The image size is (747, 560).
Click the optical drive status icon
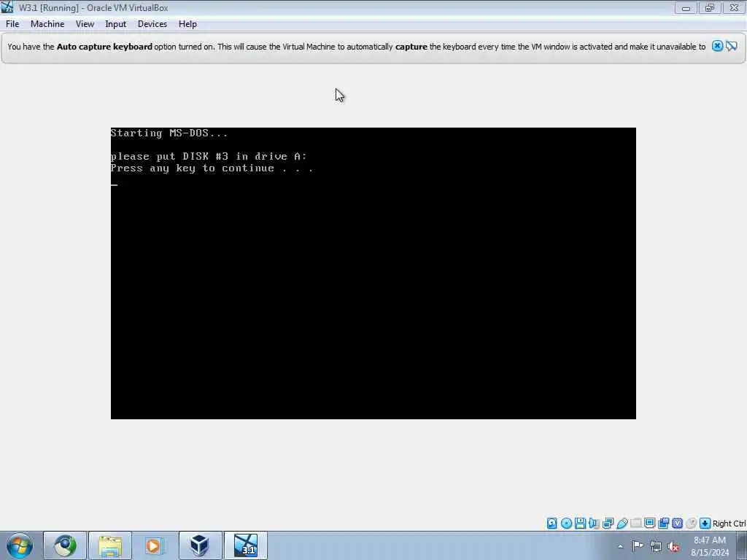(566, 524)
